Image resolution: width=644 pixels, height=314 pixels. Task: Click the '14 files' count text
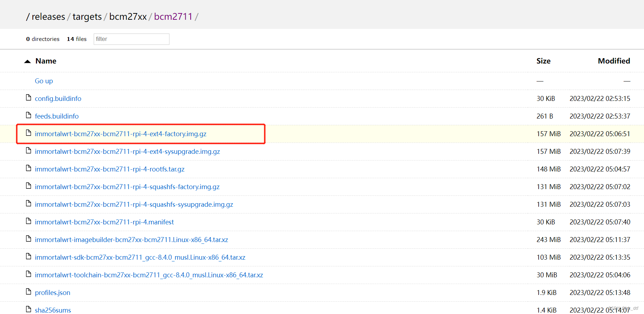click(76, 39)
